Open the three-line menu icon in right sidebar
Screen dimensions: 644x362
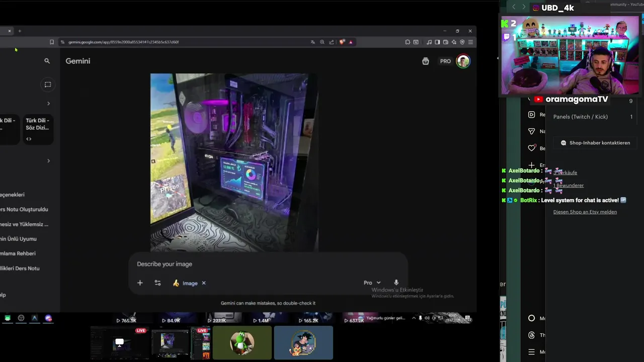pos(531,352)
